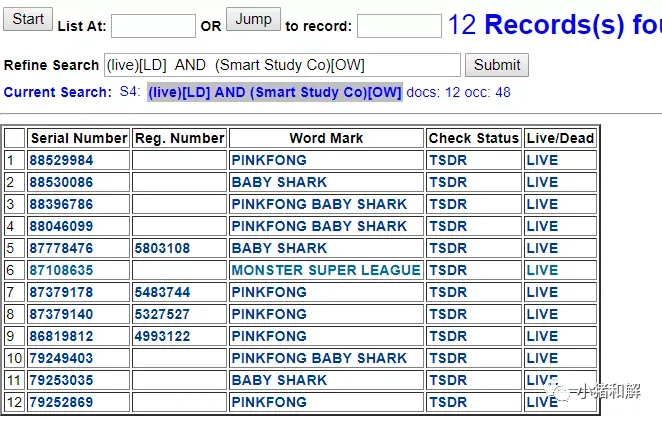Check TSDR status for serial 79252869
The image size is (662, 421).
[448, 402]
